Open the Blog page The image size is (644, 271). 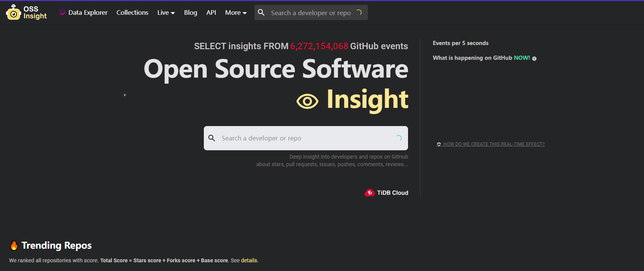pyautogui.click(x=191, y=12)
